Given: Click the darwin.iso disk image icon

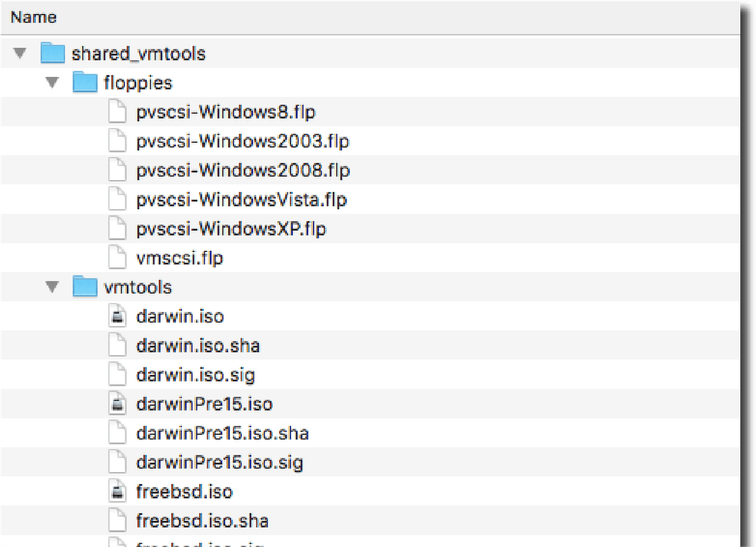Looking at the screenshot, I should (116, 316).
